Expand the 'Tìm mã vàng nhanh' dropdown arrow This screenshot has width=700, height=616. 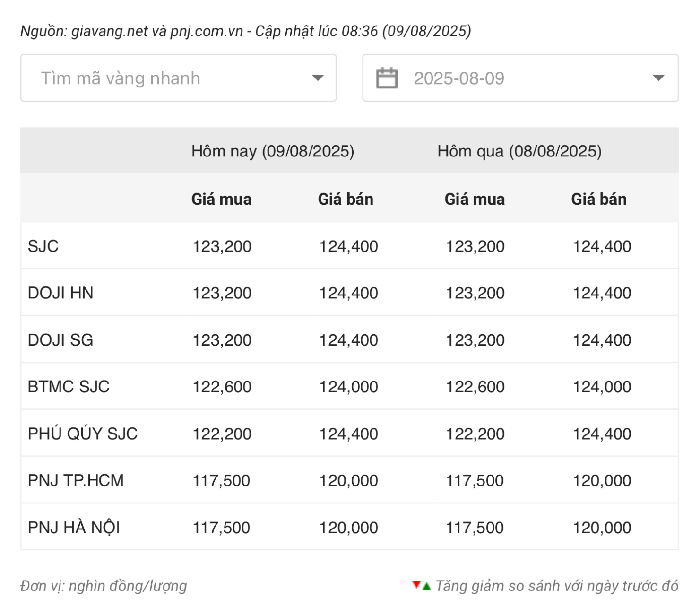318,78
